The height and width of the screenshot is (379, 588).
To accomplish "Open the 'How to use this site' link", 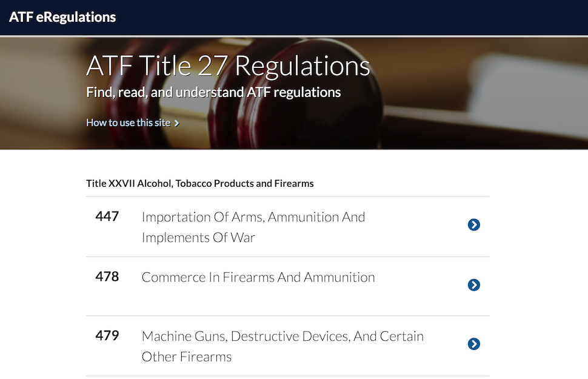I will pyautogui.click(x=129, y=122).
